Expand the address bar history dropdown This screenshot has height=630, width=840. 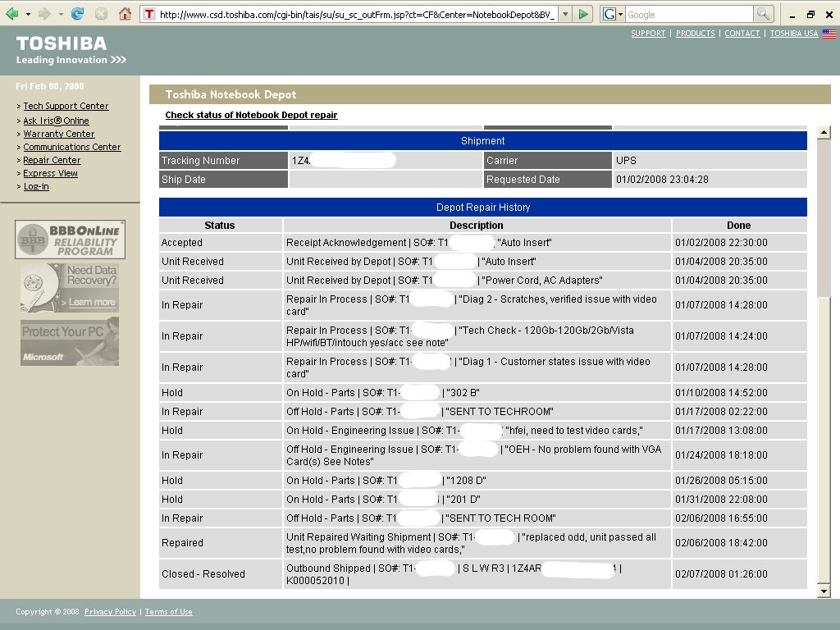coord(565,15)
